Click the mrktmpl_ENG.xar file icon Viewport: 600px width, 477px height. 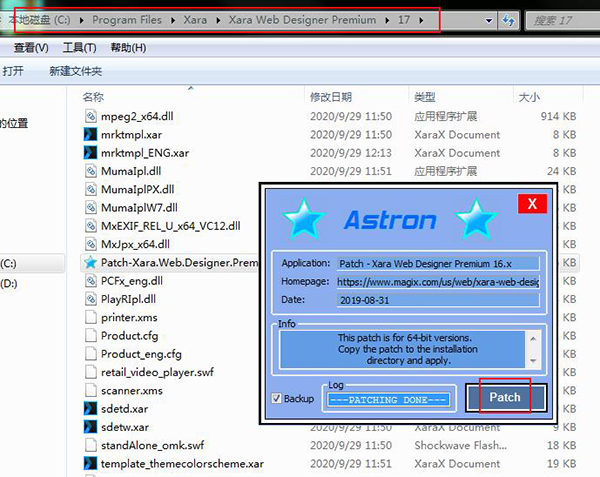(x=90, y=153)
